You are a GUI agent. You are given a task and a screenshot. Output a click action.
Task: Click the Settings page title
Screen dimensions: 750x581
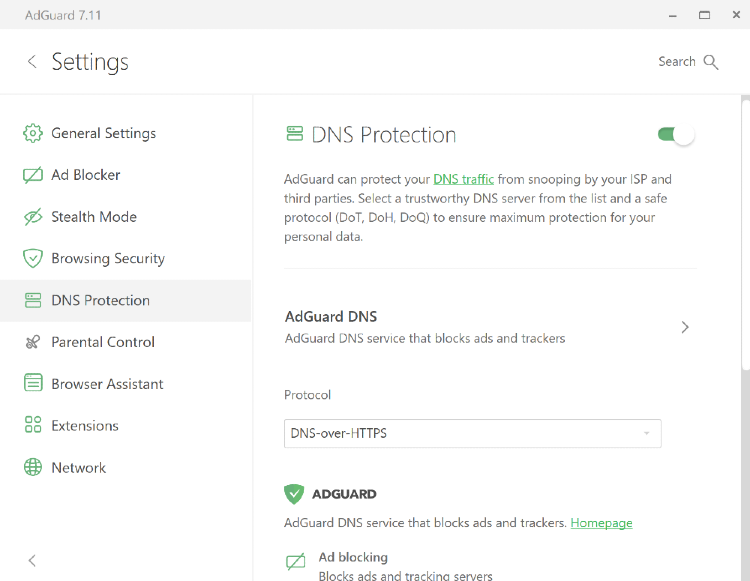coord(90,63)
